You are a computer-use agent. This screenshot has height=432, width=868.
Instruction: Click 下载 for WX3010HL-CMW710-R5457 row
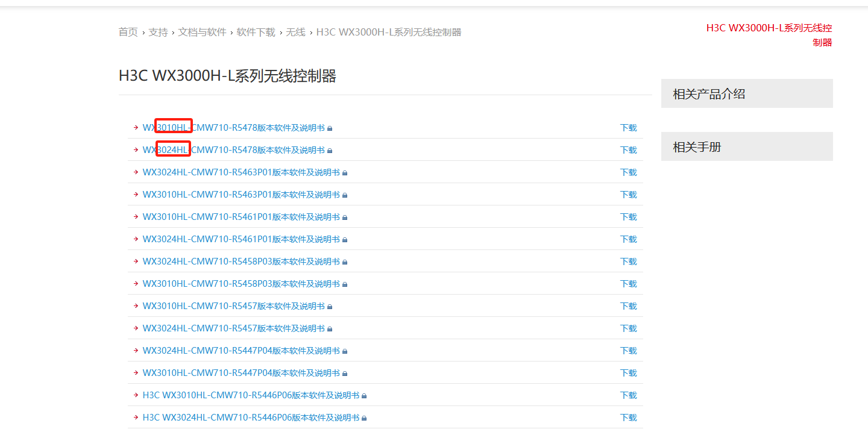click(629, 306)
